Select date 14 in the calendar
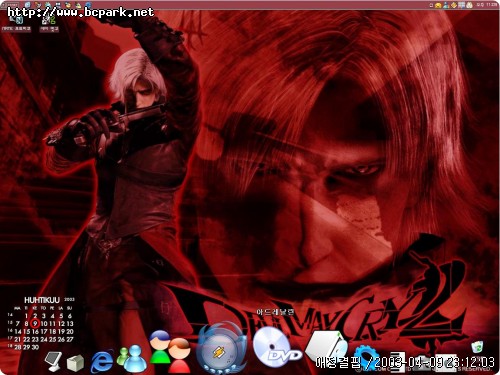This screenshot has width=500, height=375. pos(18,332)
